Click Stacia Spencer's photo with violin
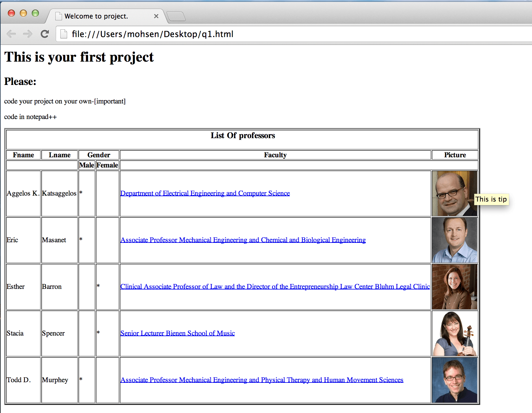This screenshot has height=413, width=532. click(x=454, y=333)
